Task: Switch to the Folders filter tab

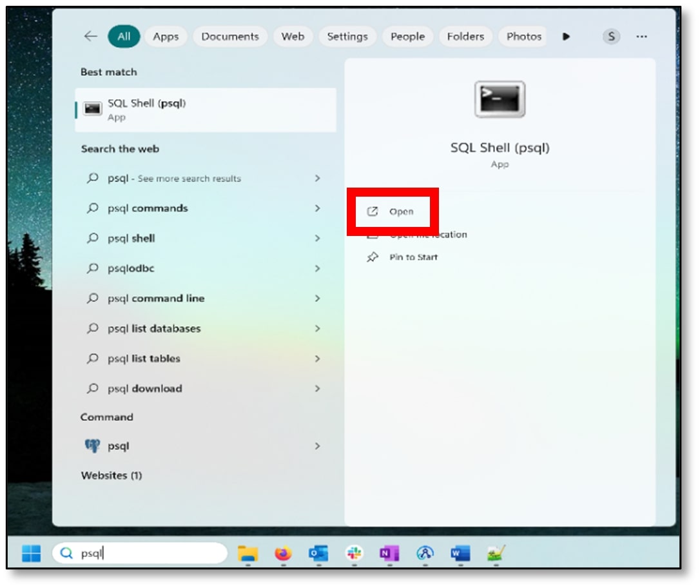Action: [465, 36]
